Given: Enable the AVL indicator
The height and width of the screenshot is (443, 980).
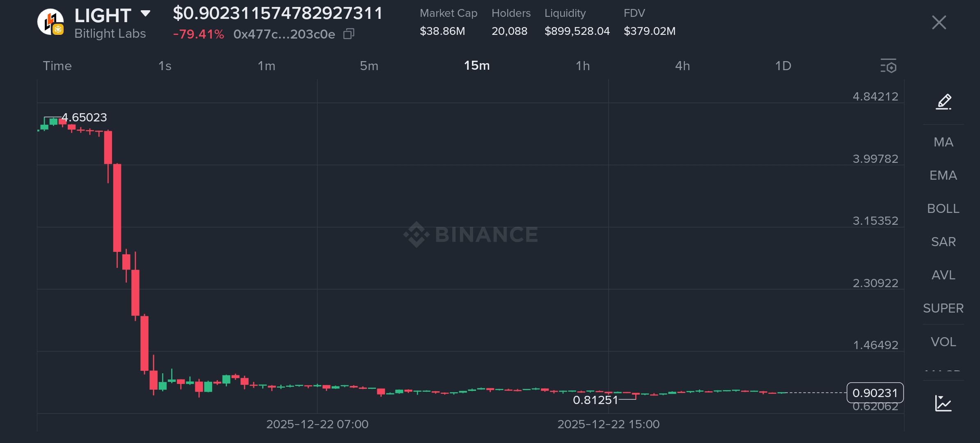Looking at the screenshot, I should click(943, 275).
